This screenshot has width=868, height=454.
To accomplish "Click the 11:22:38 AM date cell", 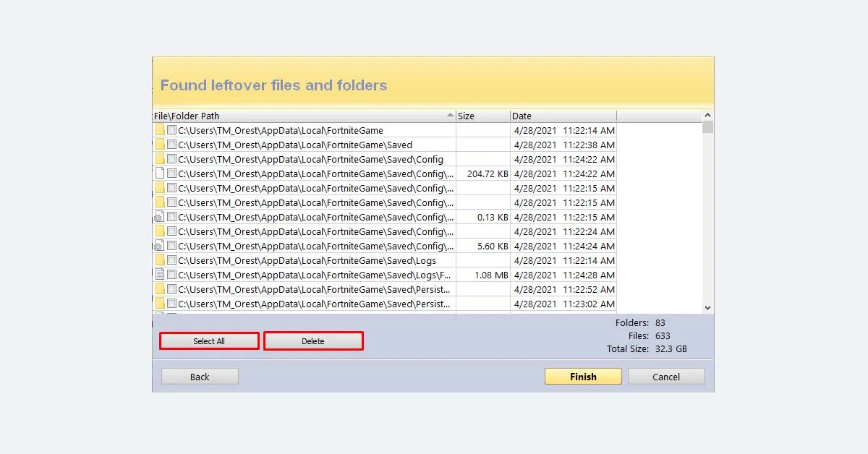I will (564, 145).
